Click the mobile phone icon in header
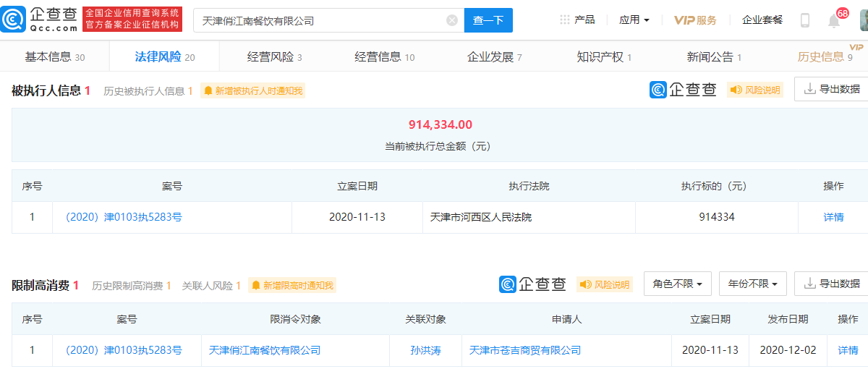868x369 pixels. (x=805, y=20)
